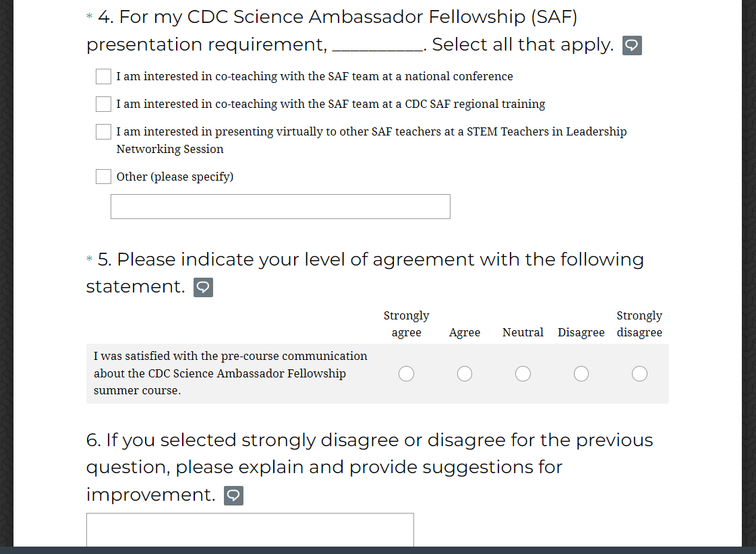Choose the Agree radio button
756x554 pixels.
click(x=465, y=373)
